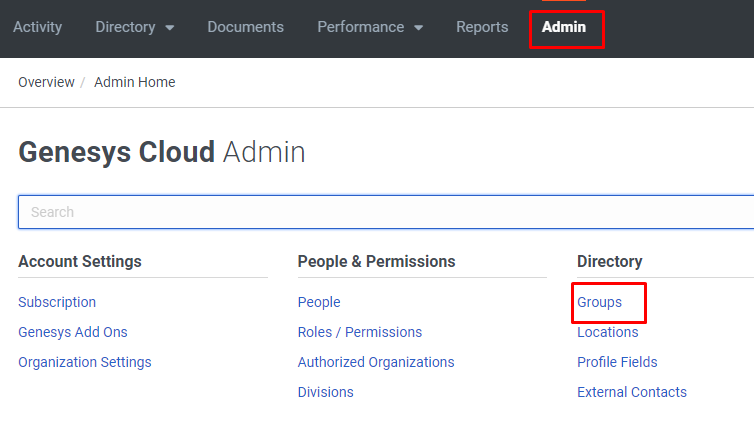Focus the Search input field
This screenshot has height=431, width=754.
pyautogui.click(x=386, y=212)
